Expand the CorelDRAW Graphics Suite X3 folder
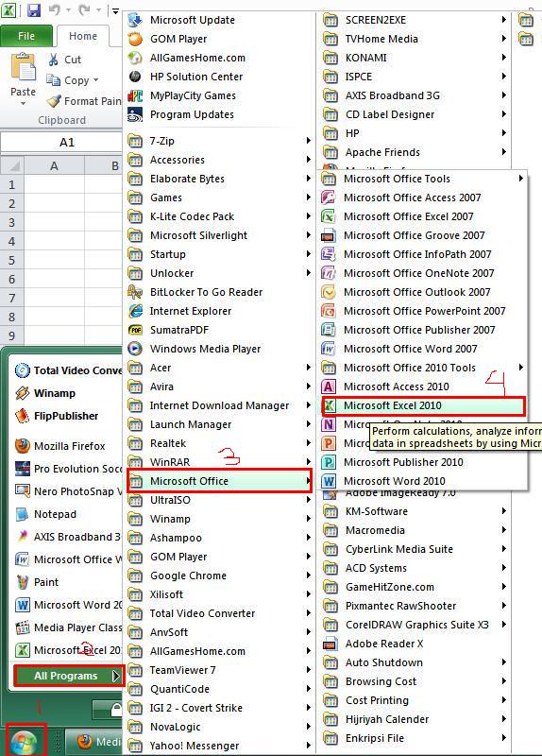This screenshot has width=542, height=756. pyautogui.click(x=415, y=625)
